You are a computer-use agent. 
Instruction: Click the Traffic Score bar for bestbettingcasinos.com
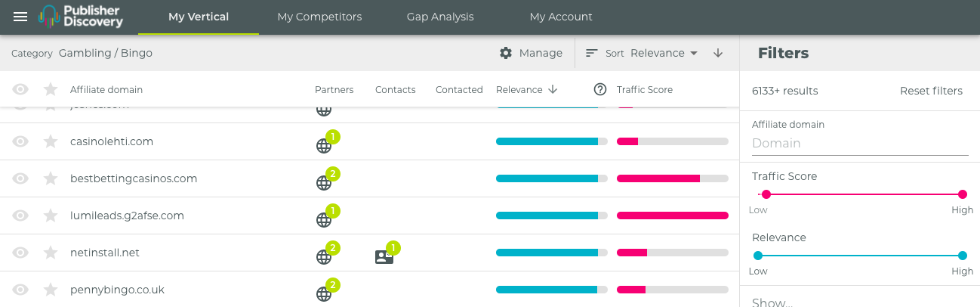[x=673, y=178]
